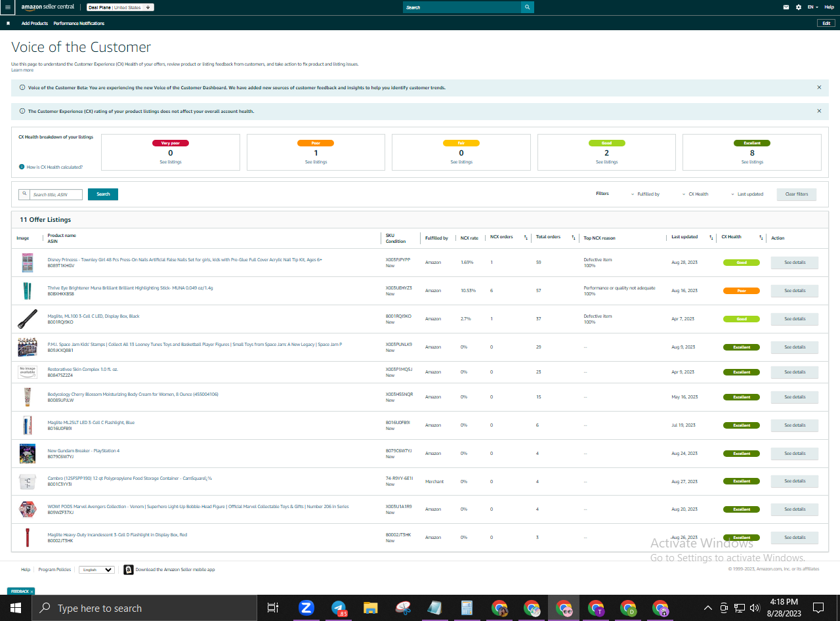
Task: Open Add Products menu item
Action: [x=35, y=23]
